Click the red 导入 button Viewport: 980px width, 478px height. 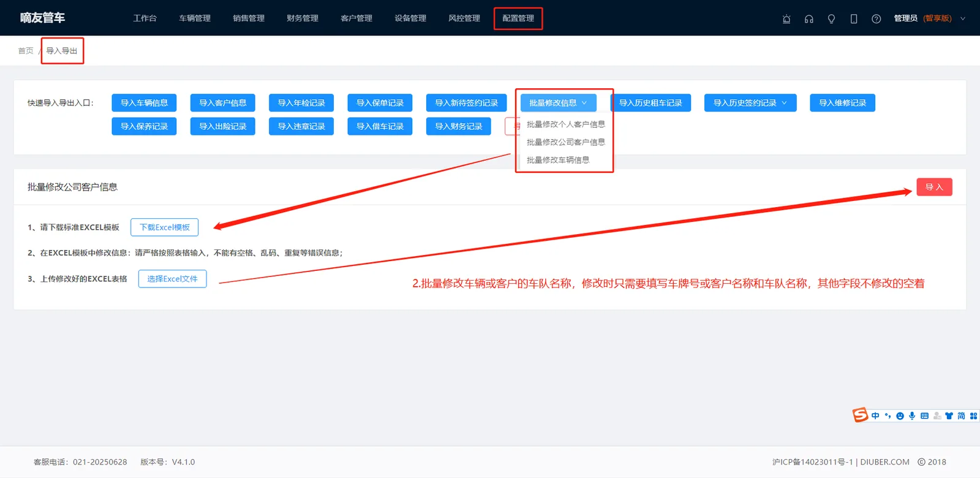(x=934, y=187)
